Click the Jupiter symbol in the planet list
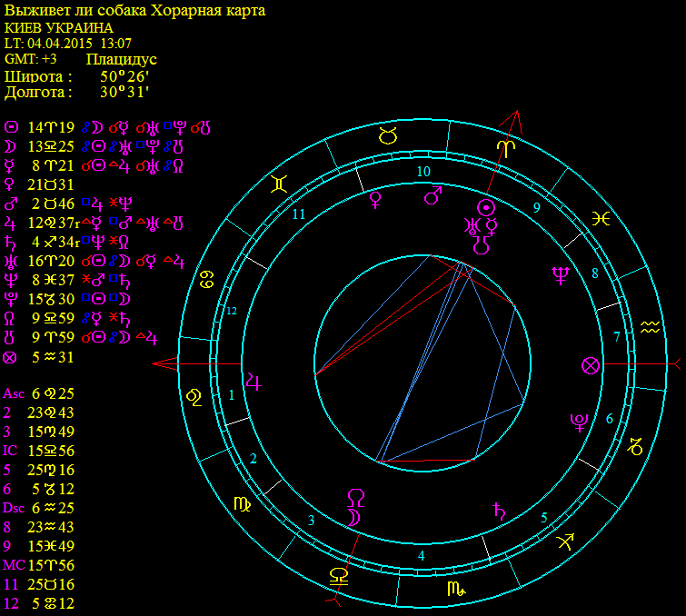 tap(11, 224)
